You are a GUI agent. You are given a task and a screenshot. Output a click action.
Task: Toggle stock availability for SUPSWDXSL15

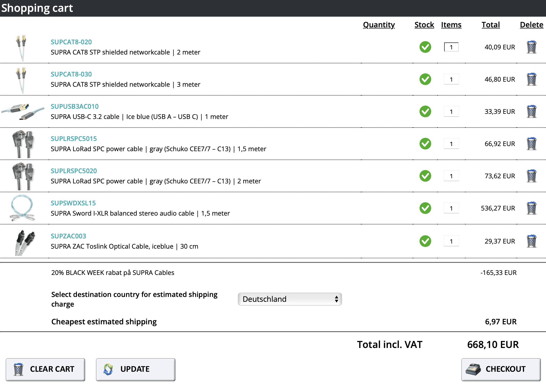[x=424, y=208]
